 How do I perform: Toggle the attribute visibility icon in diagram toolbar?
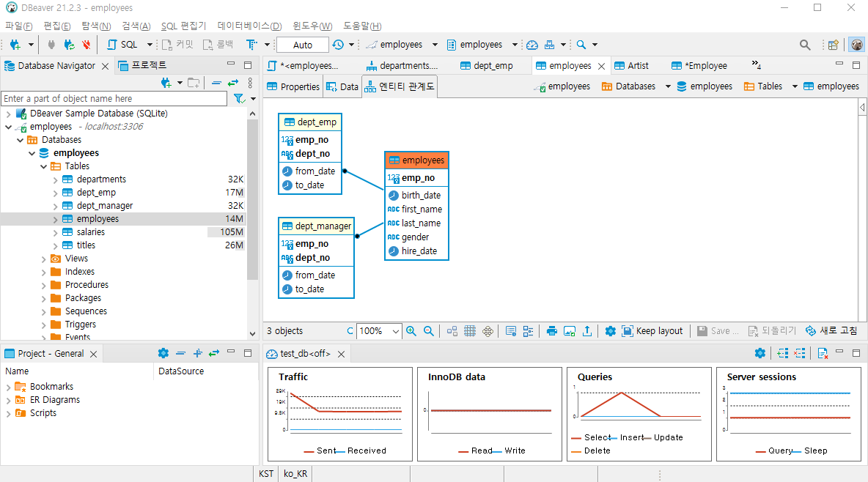click(x=511, y=331)
